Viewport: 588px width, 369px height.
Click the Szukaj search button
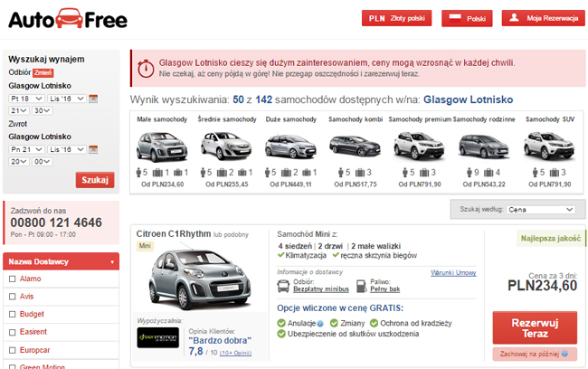(x=95, y=180)
